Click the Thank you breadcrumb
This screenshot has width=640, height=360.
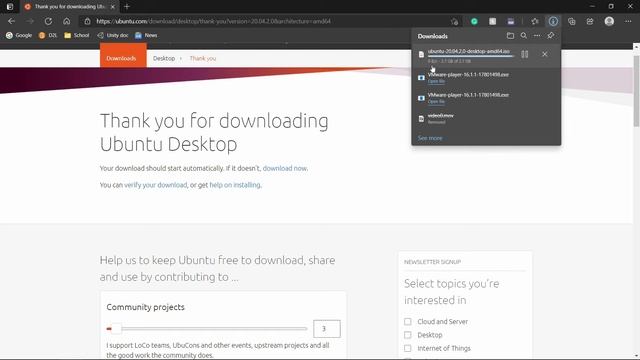pos(203,58)
